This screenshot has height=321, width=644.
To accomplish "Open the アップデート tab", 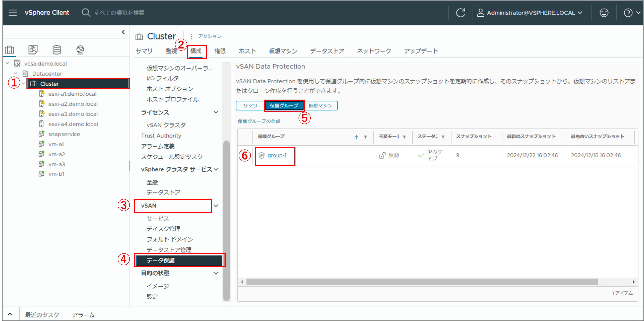I will (421, 51).
